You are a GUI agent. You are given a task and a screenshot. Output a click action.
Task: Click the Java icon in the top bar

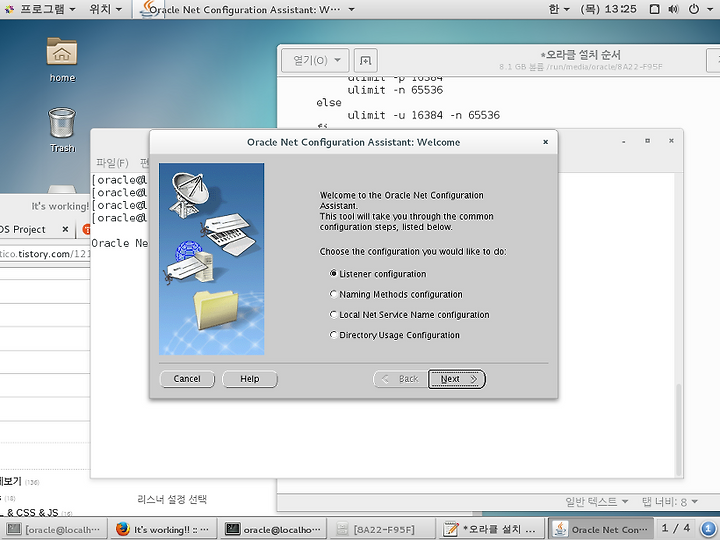(148, 9)
